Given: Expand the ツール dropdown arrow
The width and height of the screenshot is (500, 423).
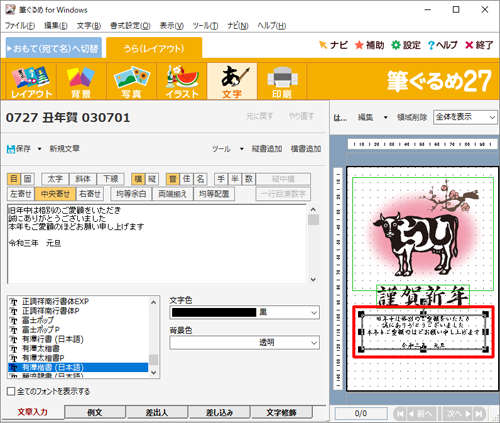Looking at the screenshot, I should [x=242, y=149].
